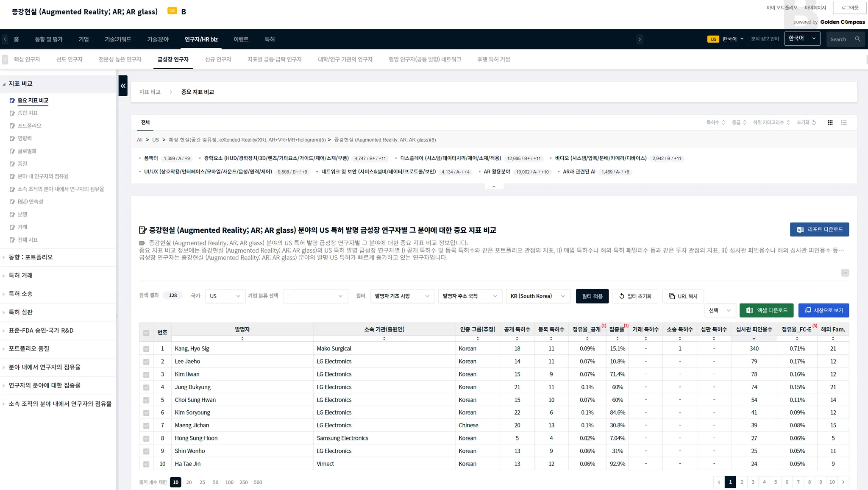
Task: Check the box for Kang, Hyo Sig
Action: pyautogui.click(x=146, y=349)
